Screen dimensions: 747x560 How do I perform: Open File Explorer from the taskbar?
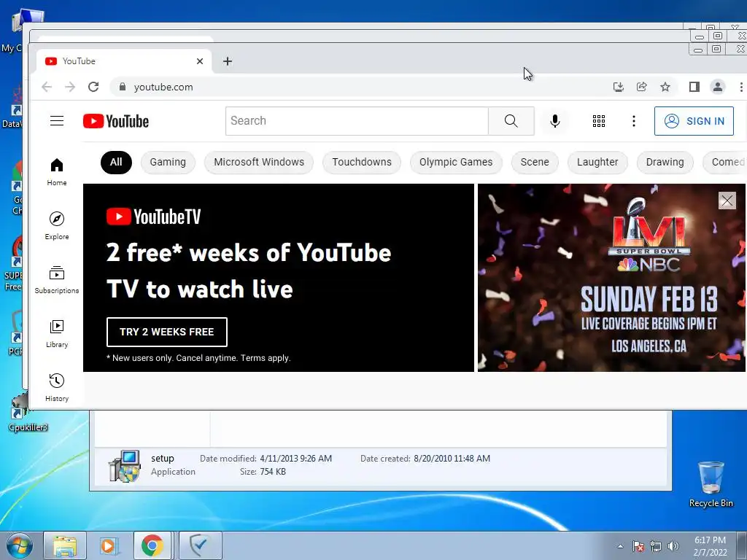(65, 545)
